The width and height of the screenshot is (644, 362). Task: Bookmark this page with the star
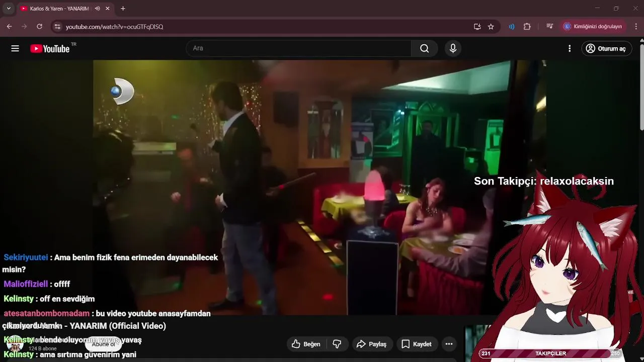coord(491,27)
